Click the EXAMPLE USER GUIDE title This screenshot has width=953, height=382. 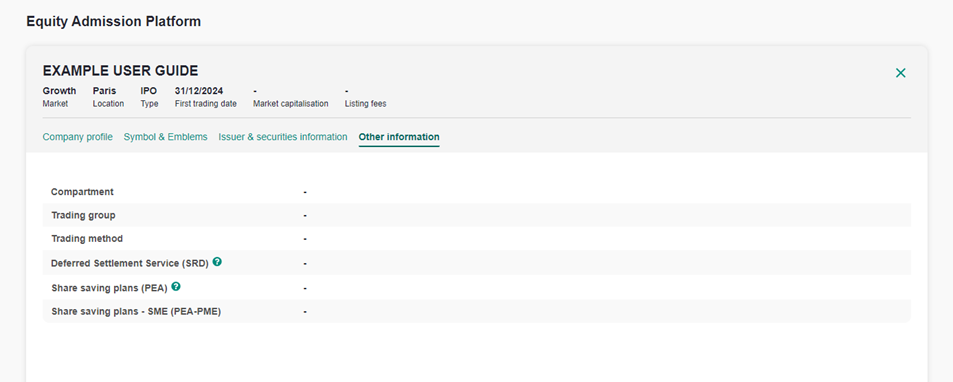120,71
